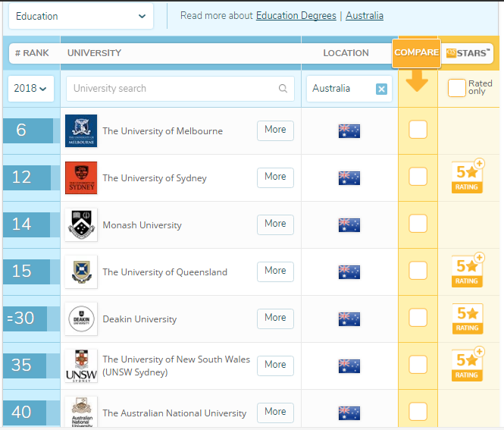Image resolution: width=504 pixels, height=430 pixels.
Task: Click the Australia location filter field
Action: 349,89
